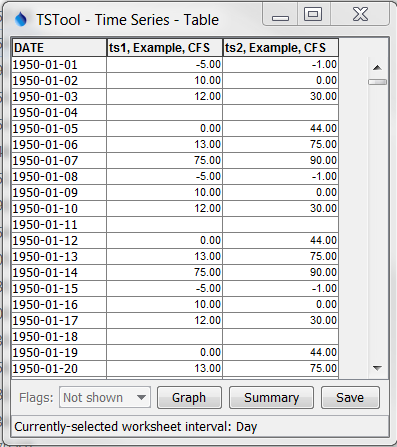Minimize the Time Series Table window
This screenshot has height=447, width=397.
click(280, 15)
